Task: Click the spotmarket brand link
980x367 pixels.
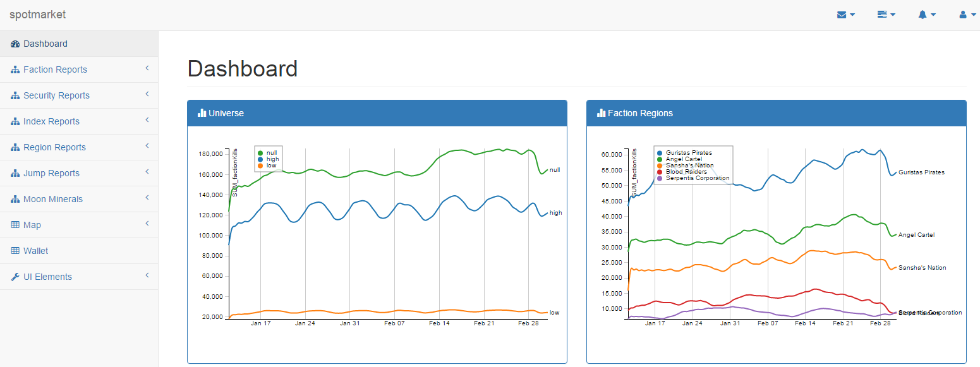Action: (37, 15)
